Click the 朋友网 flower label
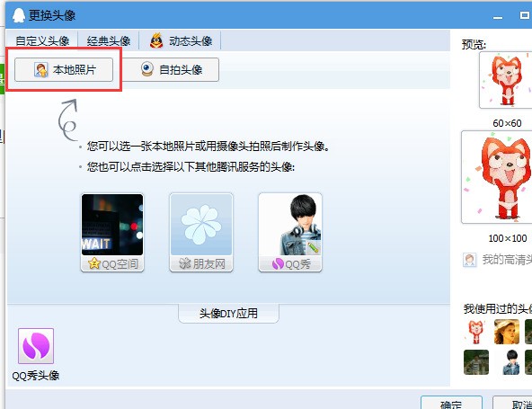 (x=201, y=263)
